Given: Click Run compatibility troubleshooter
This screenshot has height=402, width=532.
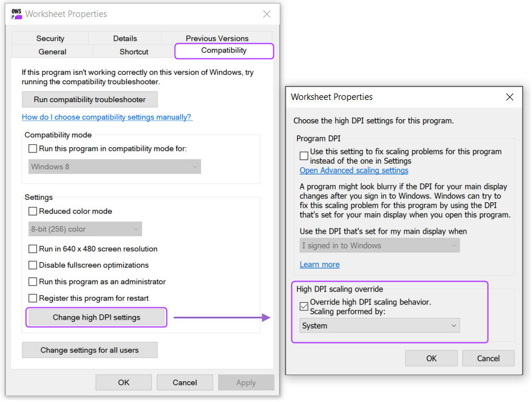Looking at the screenshot, I should (89, 99).
